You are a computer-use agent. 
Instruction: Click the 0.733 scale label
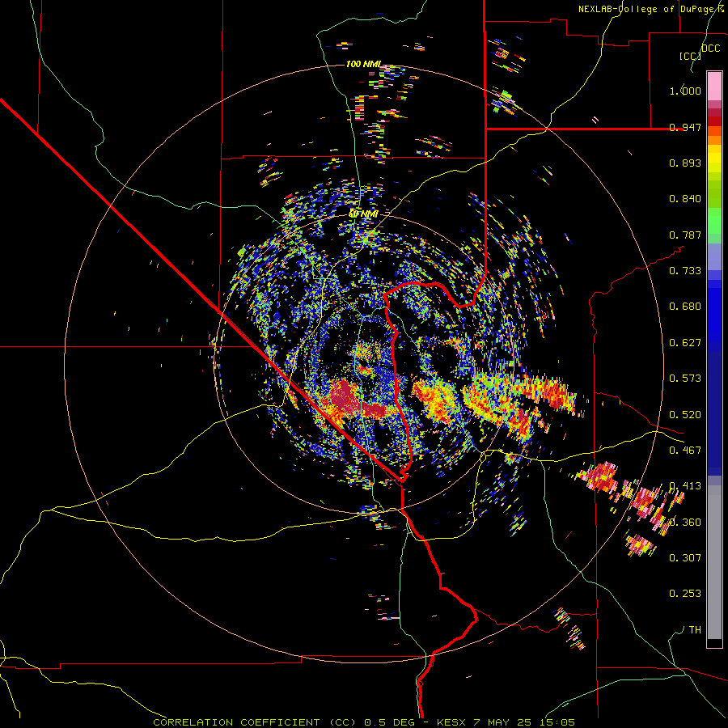coord(685,271)
